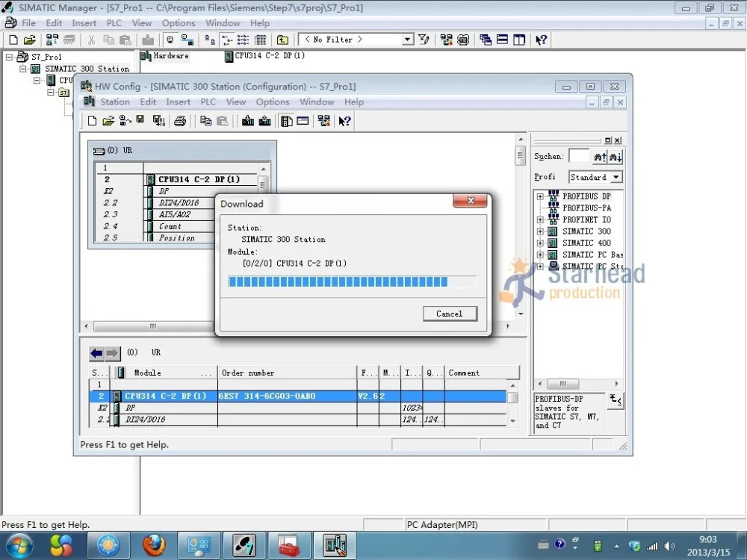Click the context Help icon in SIMATIC Manager toolbar

click(541, 40)
